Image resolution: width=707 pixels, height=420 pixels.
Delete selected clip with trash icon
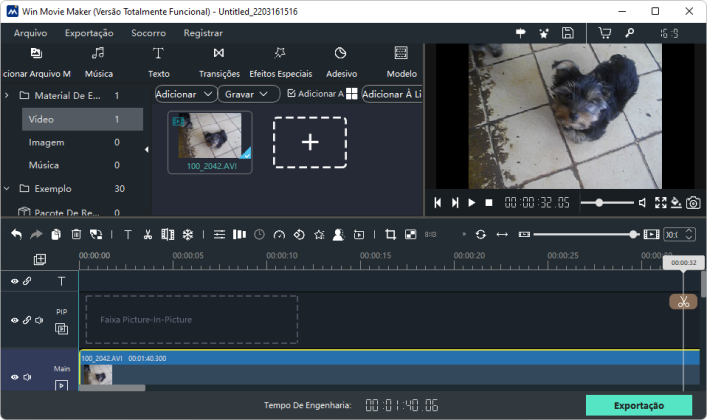click(x=76, y=235)
